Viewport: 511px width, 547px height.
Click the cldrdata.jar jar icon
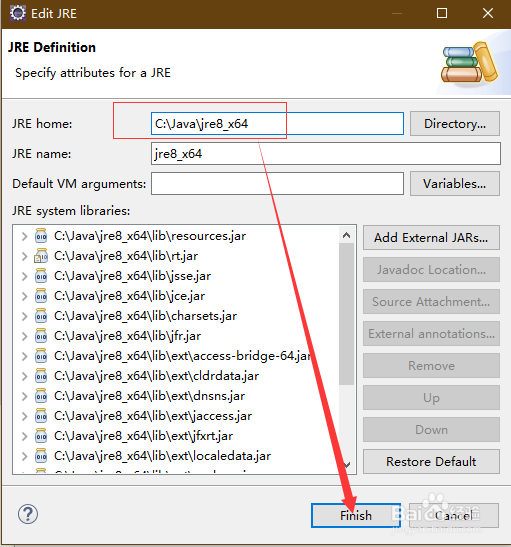tap(41, 376)
